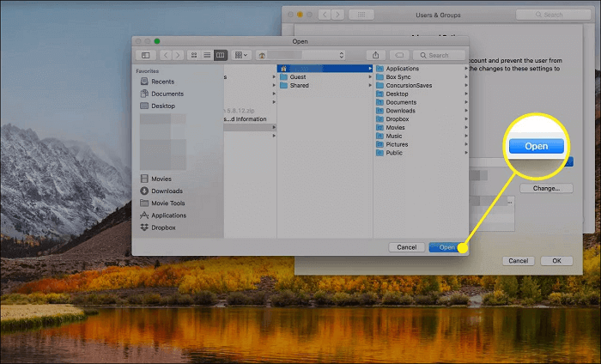The width and height of the screenshot is (601, 364).
Task: Open the group-by arrangement dropdown
Action: pyautogui.click(x=241, y=55)
